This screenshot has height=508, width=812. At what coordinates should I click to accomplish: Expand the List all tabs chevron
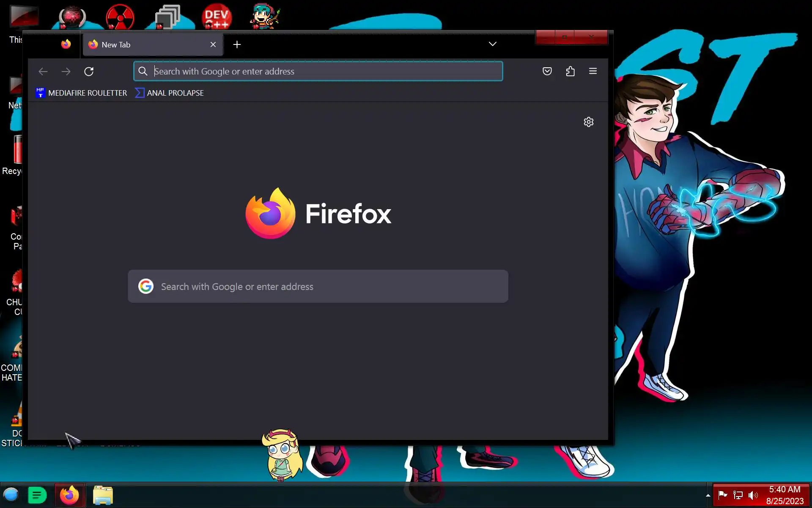[x=492, y=44]
